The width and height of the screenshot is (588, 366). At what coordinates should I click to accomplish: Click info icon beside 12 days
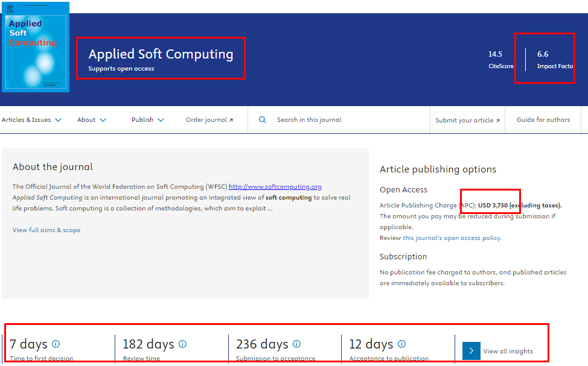[401, 344]
